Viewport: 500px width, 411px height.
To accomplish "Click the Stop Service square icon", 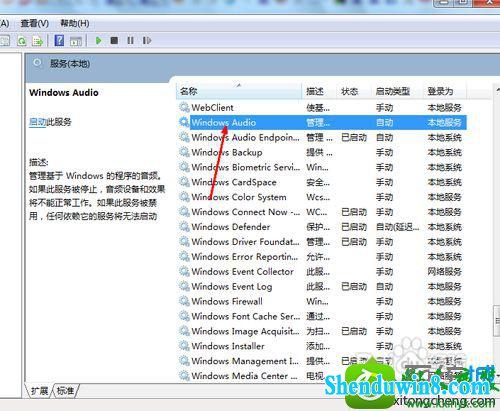I will coord(114,41).
